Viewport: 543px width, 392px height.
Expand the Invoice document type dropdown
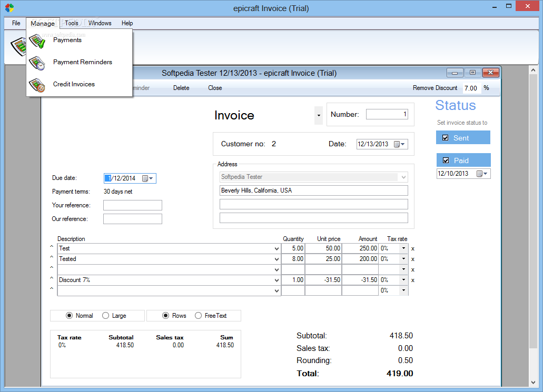[319, 116]
